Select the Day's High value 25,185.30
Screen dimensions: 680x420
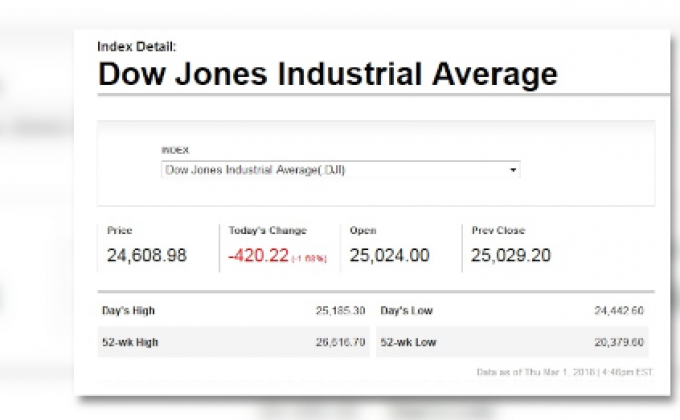point(340,311)
